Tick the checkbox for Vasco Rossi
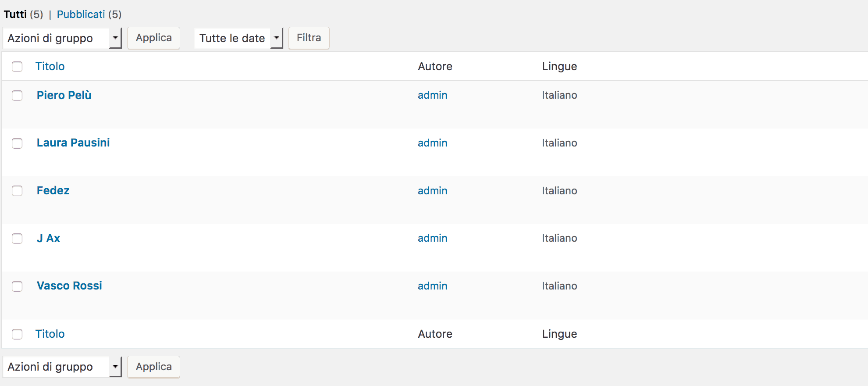 (x=17, y=286)
